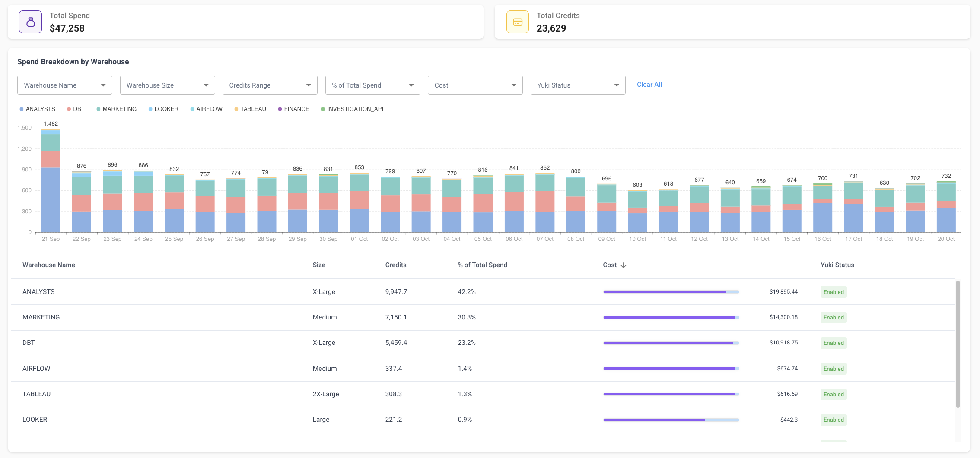Open the Credits Range filter dropdown
Viewport: 980px width, 458px height.
(x=270, y=85)
